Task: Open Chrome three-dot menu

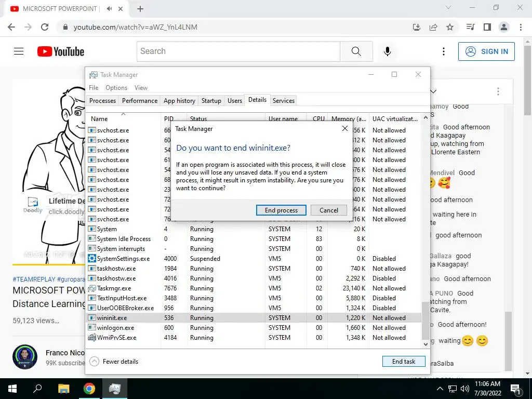Action: (521, 27)
